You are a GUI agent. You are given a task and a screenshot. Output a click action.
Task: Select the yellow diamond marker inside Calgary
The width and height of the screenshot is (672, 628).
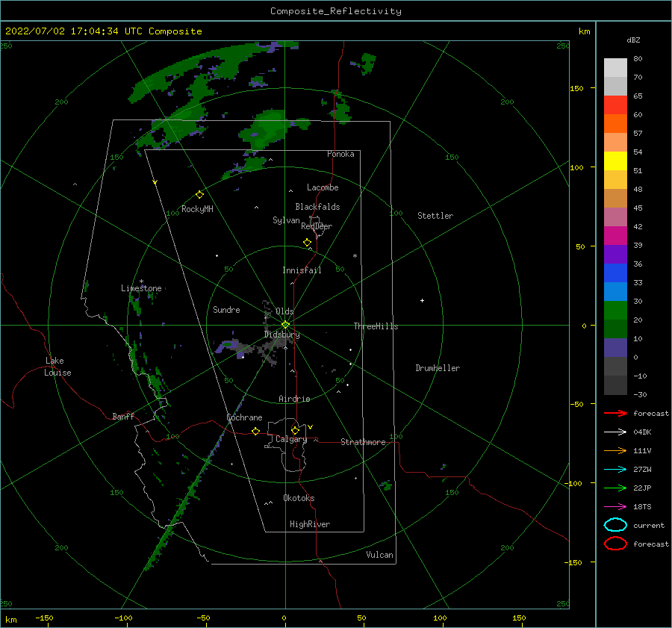coord(295,430)
